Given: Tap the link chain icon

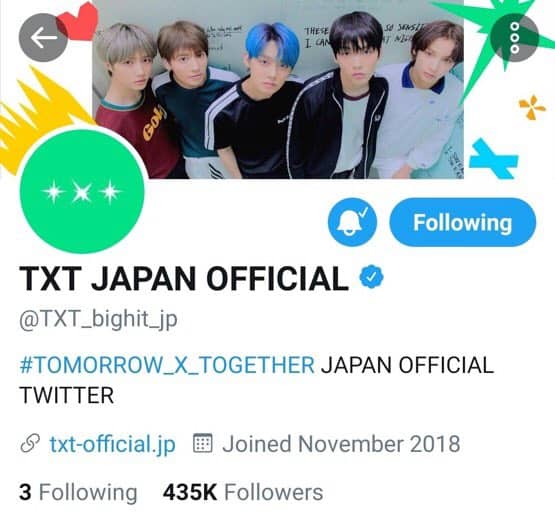Looking at the screenshot, I should click(x=30, y=443).
